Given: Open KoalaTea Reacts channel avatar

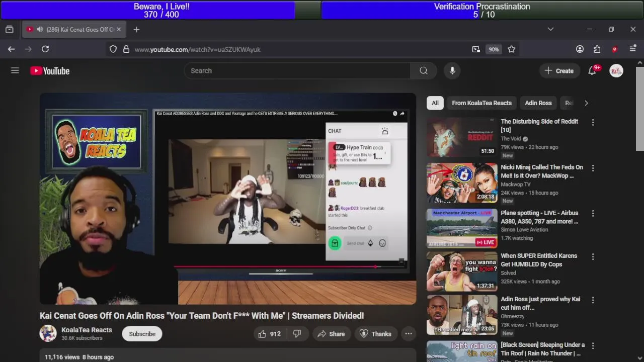Looking at the screenshot, I should coord(48,333).
